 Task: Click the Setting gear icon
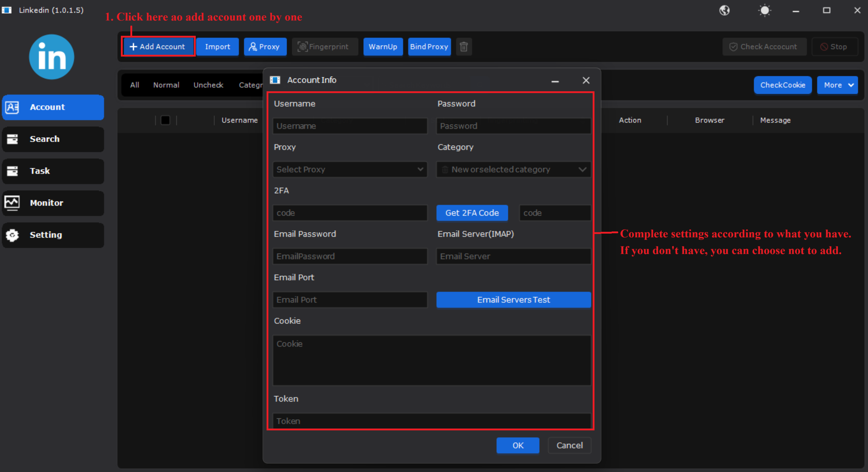tap(12, 235)
